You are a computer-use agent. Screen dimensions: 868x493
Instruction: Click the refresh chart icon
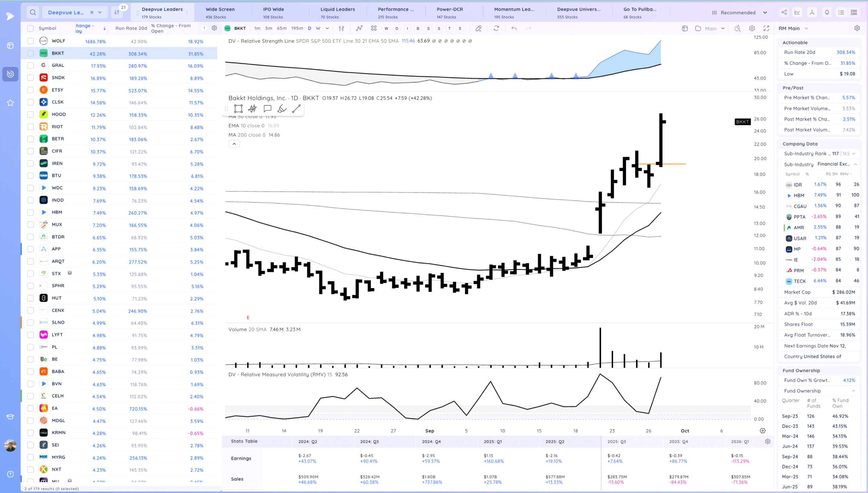pos(496,28)
